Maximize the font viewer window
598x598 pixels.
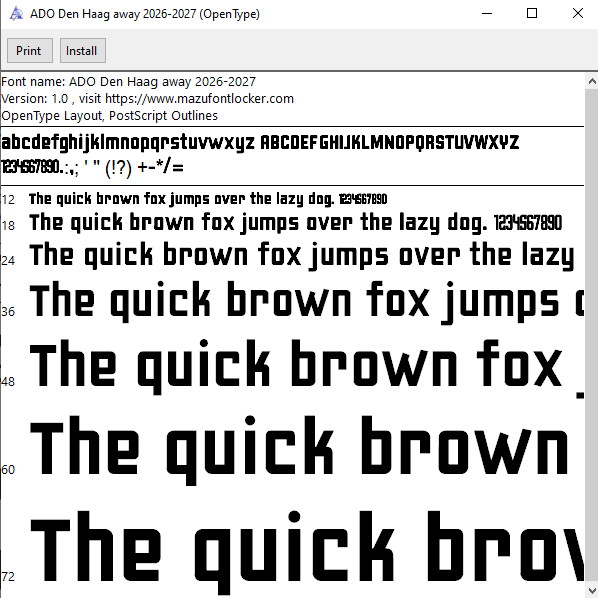click(x=532, y=14)
